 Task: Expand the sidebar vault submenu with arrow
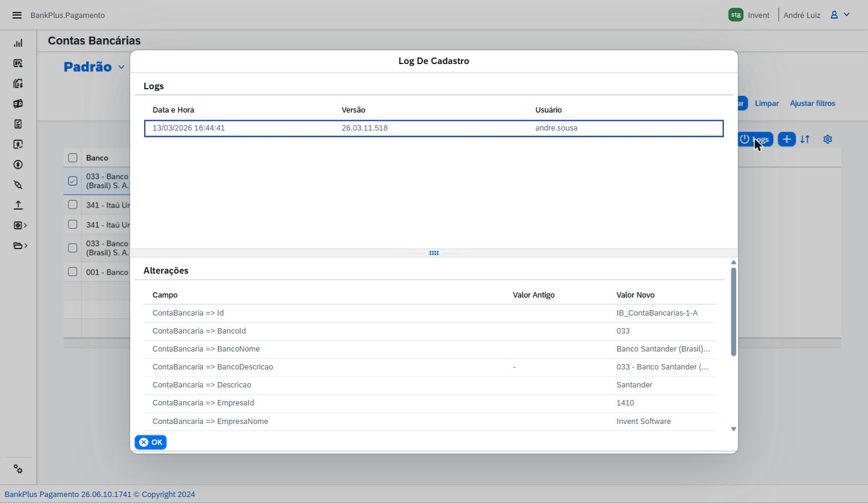pos(20,225)
